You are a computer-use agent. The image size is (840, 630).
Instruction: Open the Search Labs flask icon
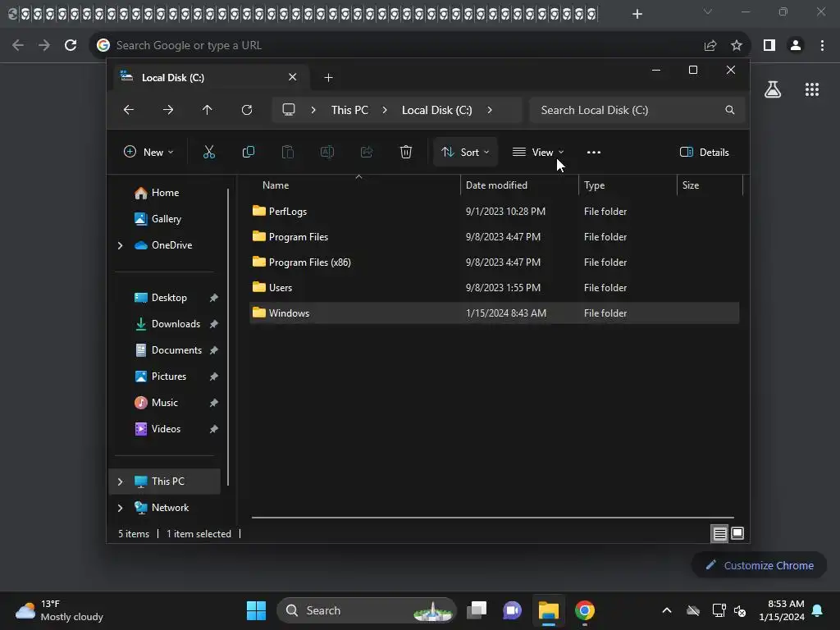(x=773, y=89)
